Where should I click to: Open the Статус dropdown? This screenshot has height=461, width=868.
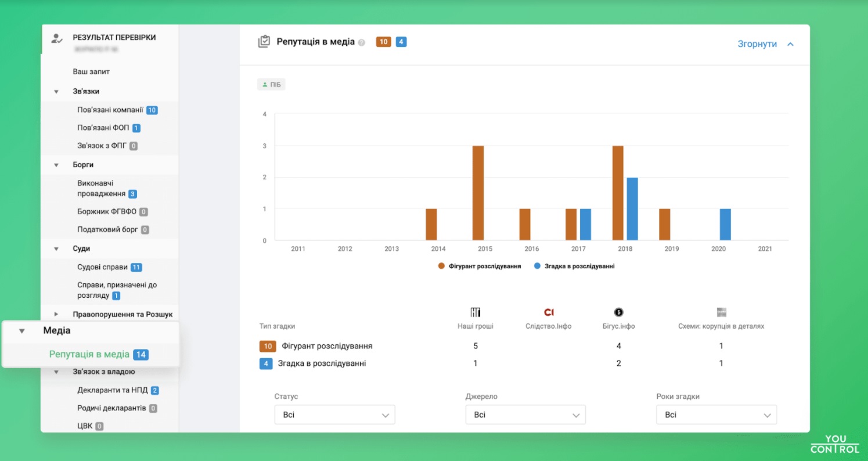click(x=334, y=415)
